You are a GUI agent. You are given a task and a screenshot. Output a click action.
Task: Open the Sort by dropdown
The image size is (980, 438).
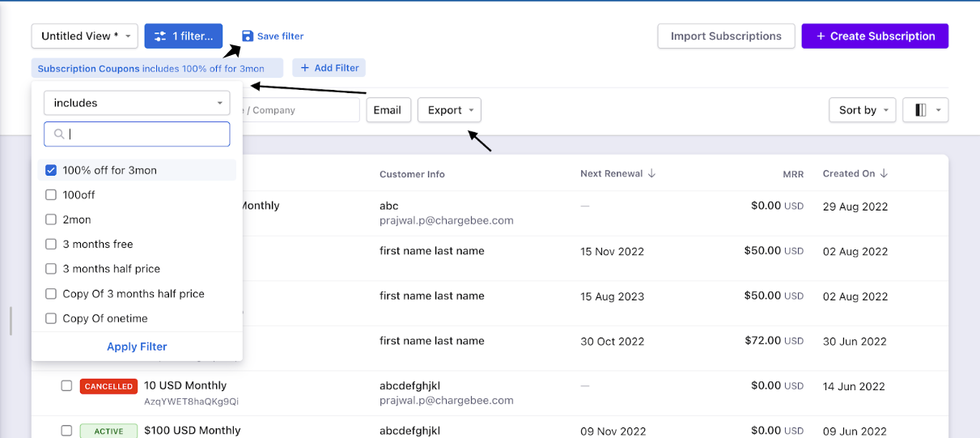[862, 110]
